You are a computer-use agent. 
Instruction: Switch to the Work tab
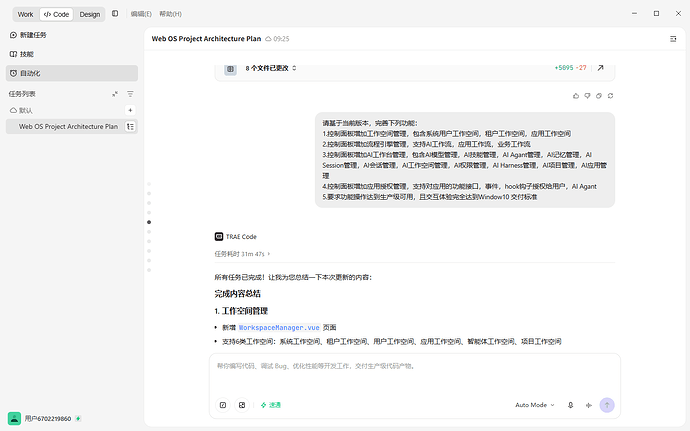coord(26,14)
